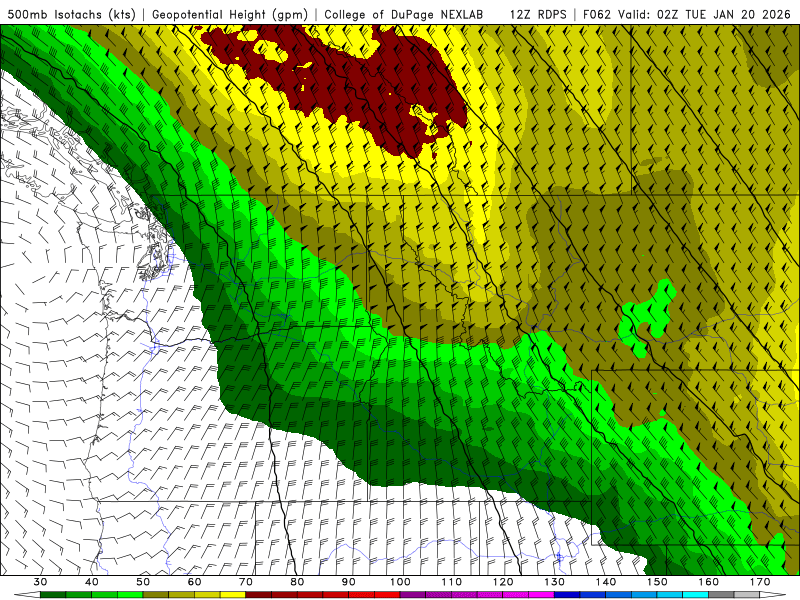Pick the dark blue swatch starting at 130
The height and width of the screenshot is (600, 800).
coord(567,594)
